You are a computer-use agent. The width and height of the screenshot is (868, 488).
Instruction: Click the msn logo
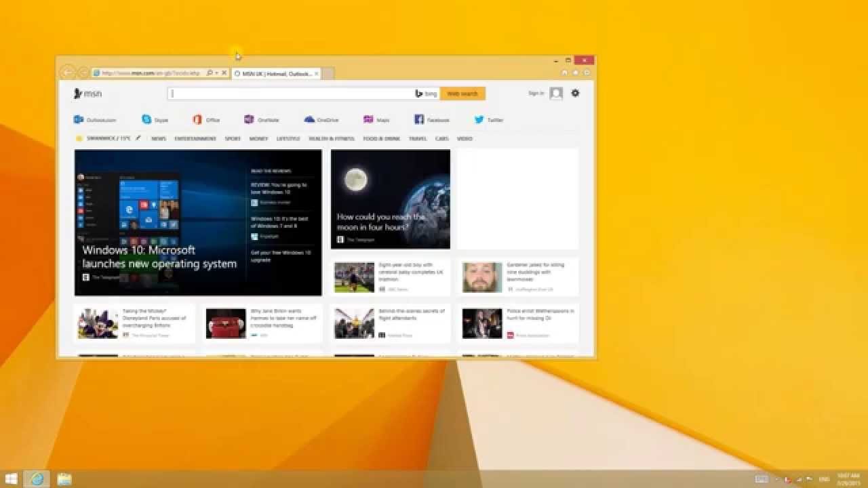[x=88, y=94]
